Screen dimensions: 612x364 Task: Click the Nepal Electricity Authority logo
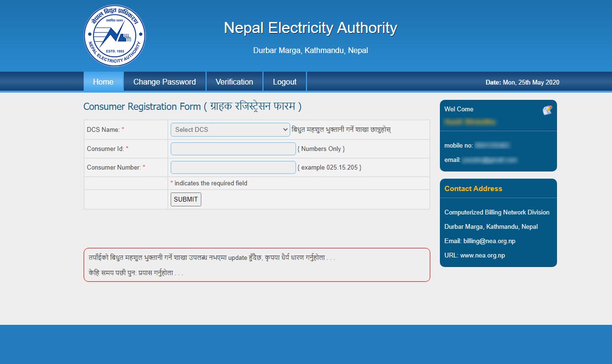pyautogui.click(x=115, y=36)
